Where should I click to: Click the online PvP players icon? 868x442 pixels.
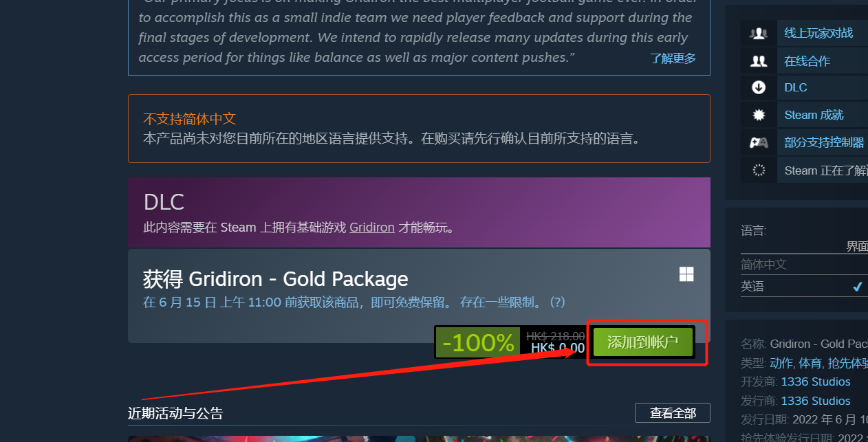pyautogui.click(x=759, y=33)
